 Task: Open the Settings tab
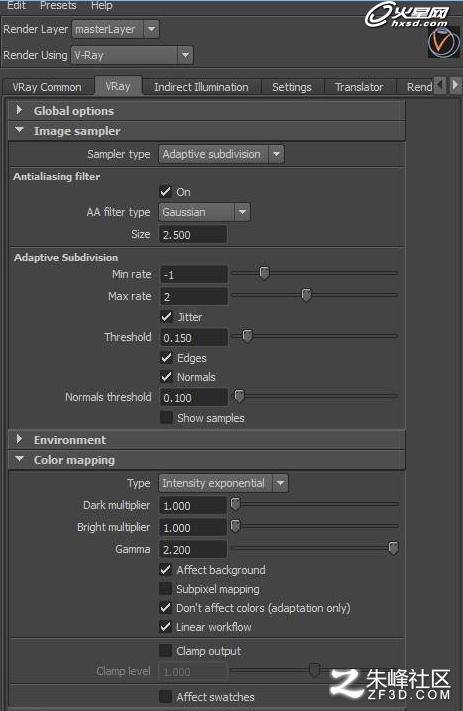(x=292, y=87)
